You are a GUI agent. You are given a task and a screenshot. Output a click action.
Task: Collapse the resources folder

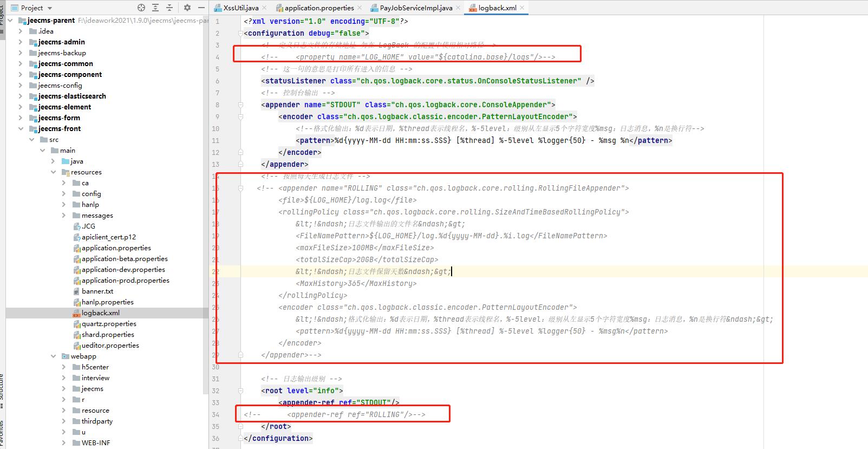click(53, 172)
